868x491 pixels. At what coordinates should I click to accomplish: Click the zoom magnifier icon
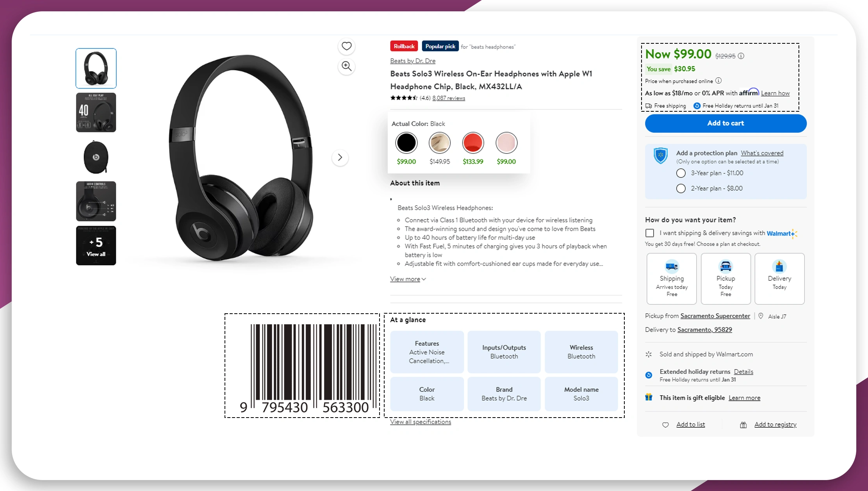point(346,66)
